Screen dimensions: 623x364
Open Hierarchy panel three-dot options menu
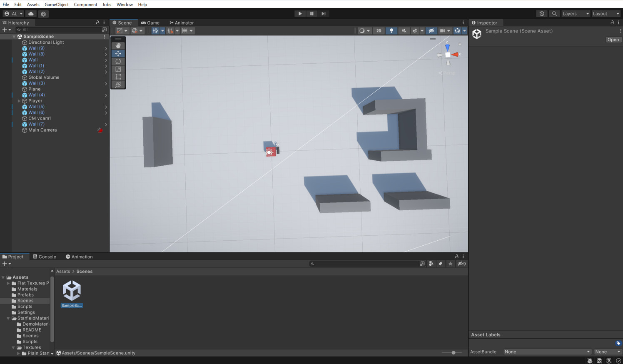coord(104,22)
